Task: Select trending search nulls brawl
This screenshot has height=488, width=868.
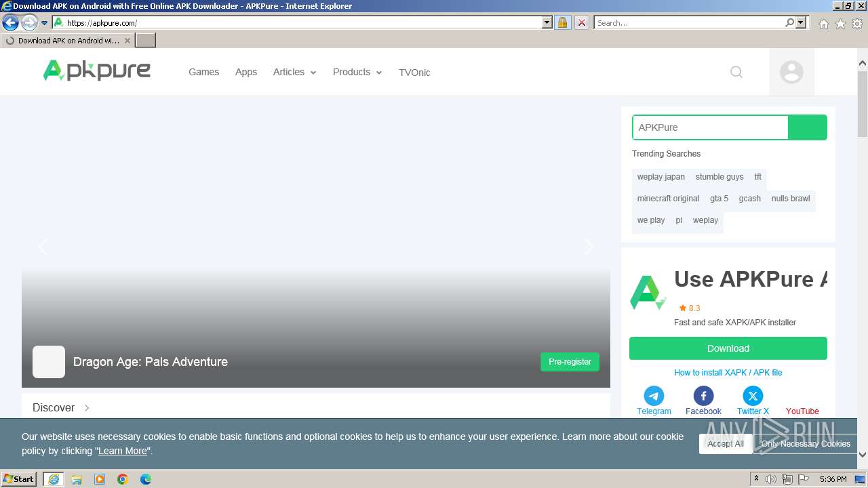Action: pos(791,199)
